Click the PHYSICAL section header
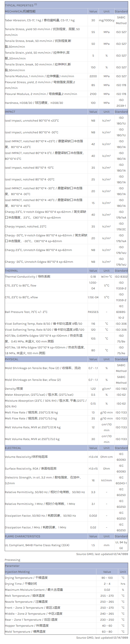Viewport: 130px width, 644px height. click(x=12, y=359)
